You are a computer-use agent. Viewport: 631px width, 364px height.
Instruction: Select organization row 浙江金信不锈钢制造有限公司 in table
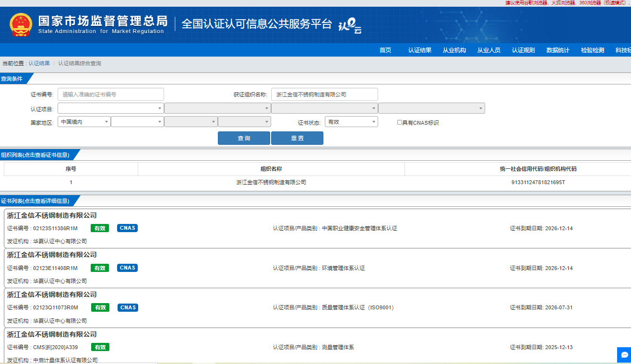271,182
